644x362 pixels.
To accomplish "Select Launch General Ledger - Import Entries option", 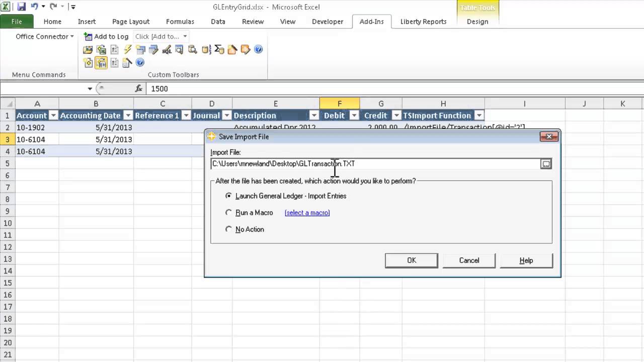I will (229, 196).
